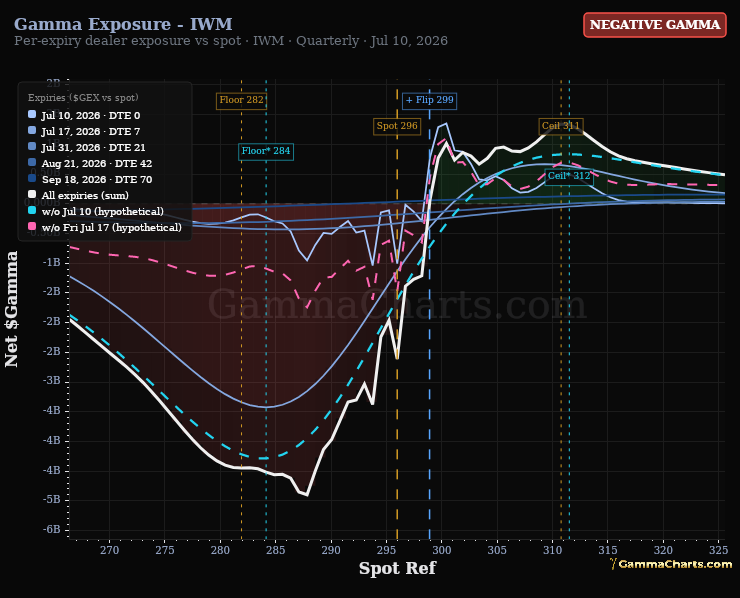Click the 270 x-axis tick label
This screenshot has width=740, height=598.
109,550
